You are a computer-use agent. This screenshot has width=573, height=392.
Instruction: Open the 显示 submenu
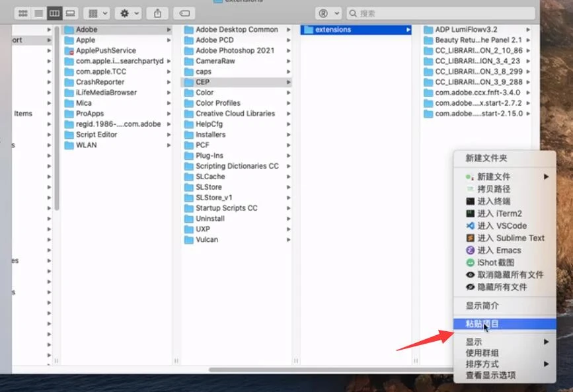click(x=505, y=342)
